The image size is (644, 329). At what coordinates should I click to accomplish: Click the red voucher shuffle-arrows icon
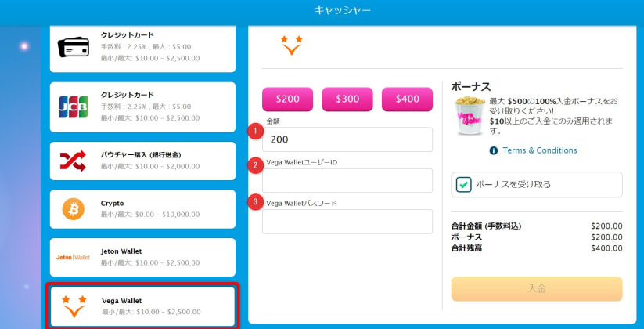pos(73,161)
